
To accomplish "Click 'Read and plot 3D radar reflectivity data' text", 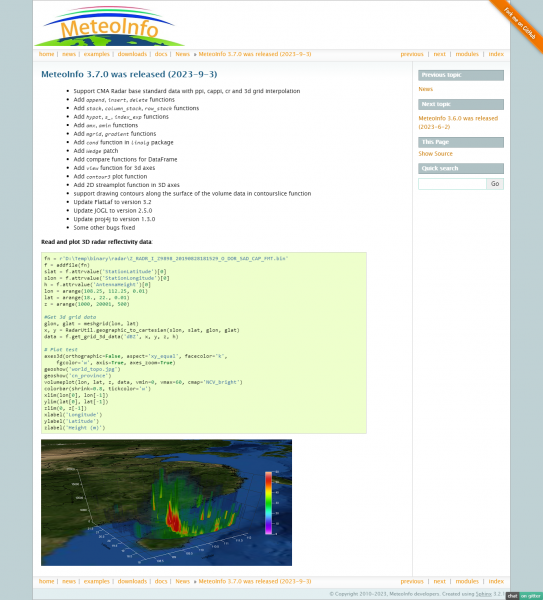I will click(96, 242).
